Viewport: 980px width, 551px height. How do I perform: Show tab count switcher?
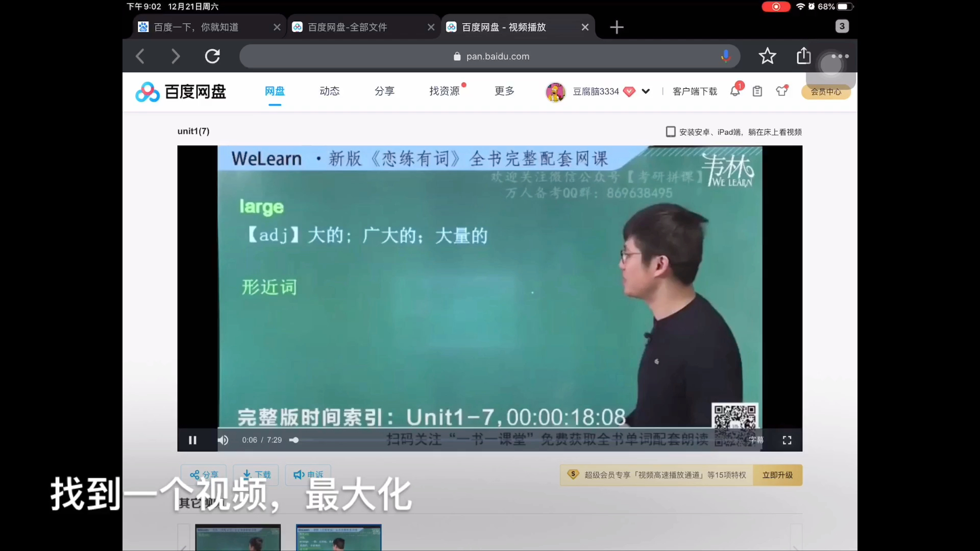point(842,26)
